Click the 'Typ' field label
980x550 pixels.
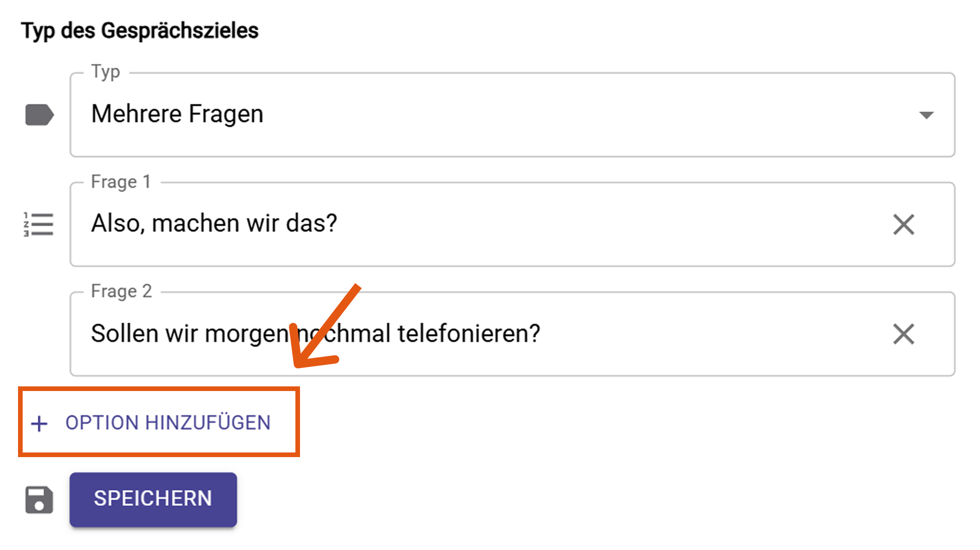[x=106, y=72]
